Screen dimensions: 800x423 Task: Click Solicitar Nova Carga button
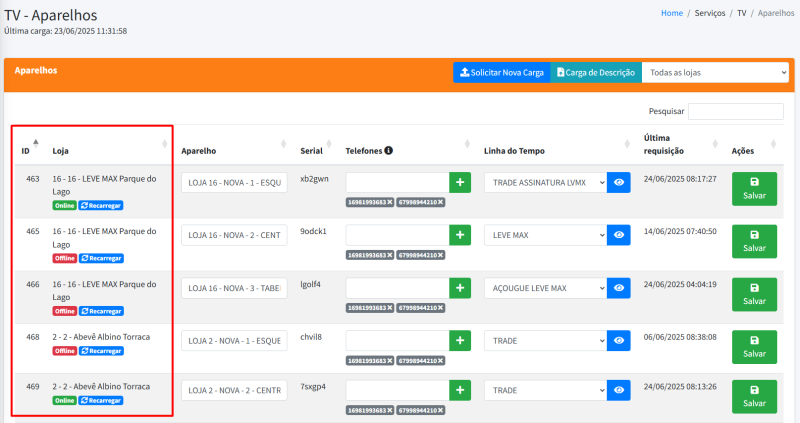point(501,73)
